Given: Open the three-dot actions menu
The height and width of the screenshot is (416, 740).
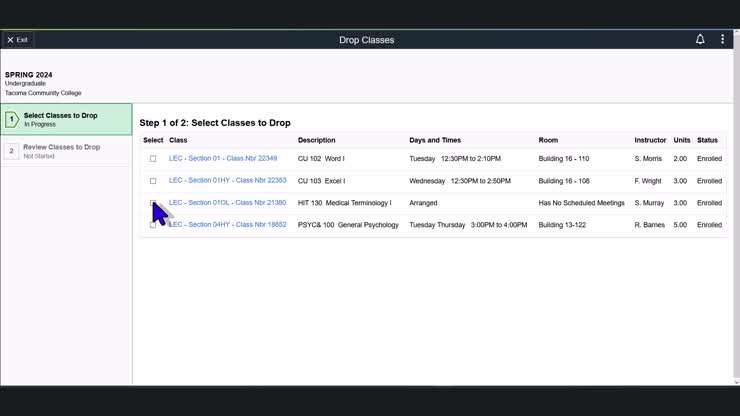Looking at the screenshot, I should [x=722, y=40].
